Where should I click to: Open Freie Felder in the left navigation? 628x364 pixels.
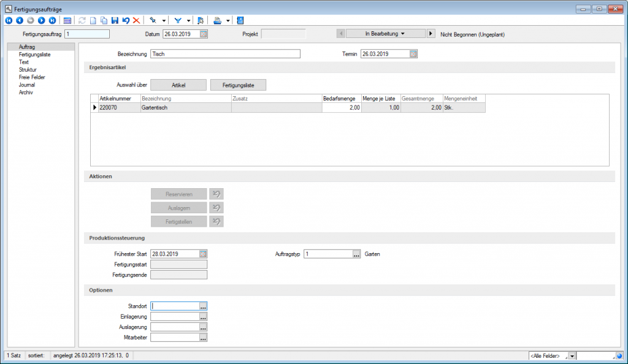point(32,78)
